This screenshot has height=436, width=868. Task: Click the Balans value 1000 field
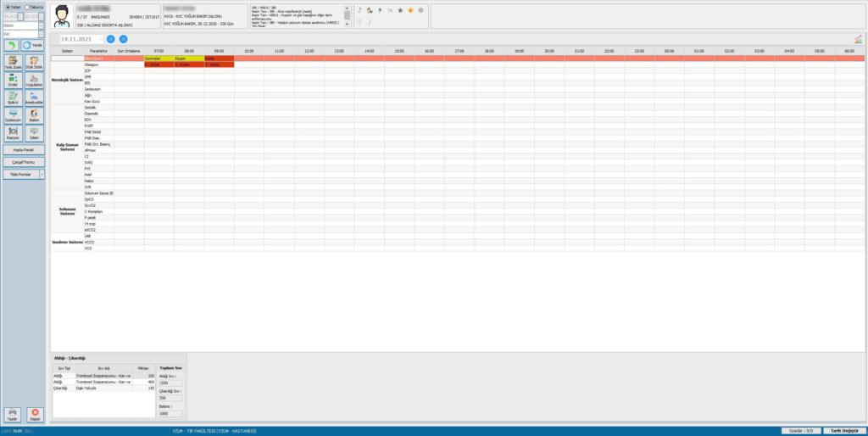(x=170, y=413)
